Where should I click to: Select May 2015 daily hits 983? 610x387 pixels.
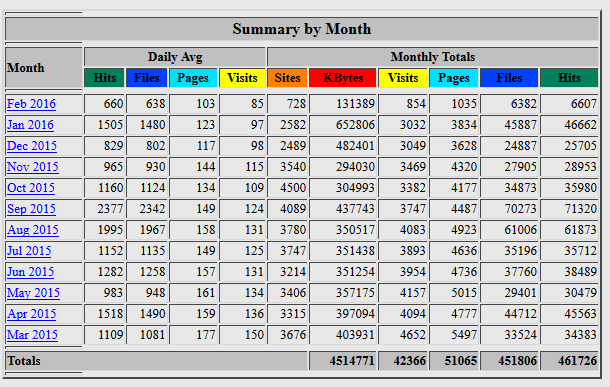[113, 293]
